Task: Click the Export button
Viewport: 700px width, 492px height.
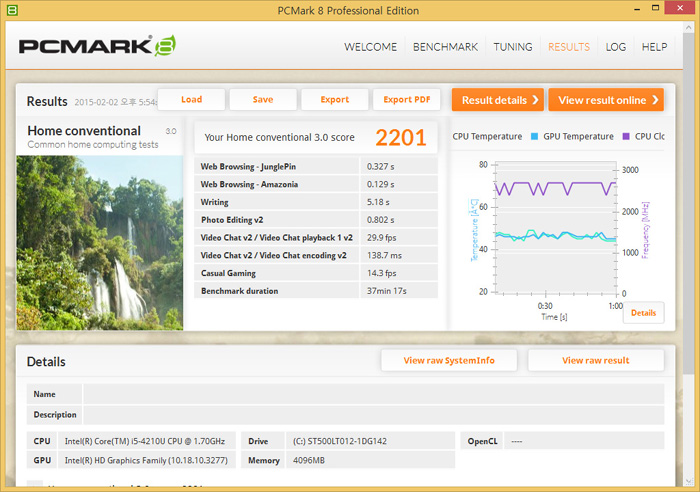Action: coord(335,100)
